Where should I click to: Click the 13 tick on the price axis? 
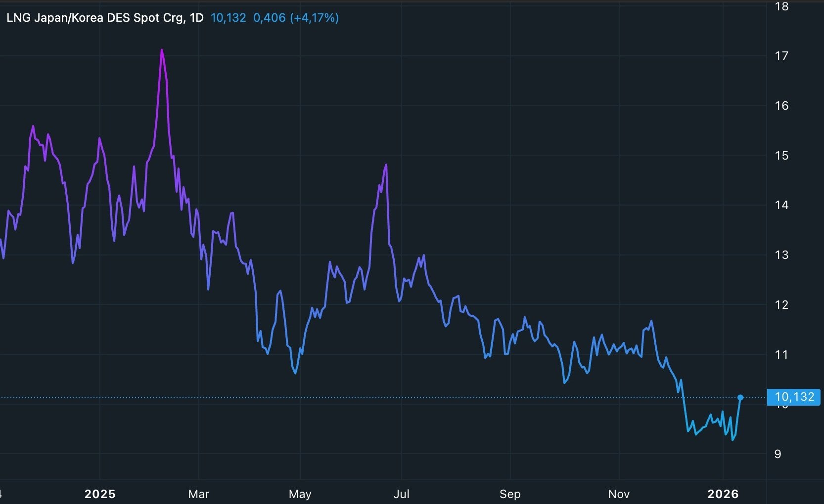pyautogui.click(x=781, y=255)
